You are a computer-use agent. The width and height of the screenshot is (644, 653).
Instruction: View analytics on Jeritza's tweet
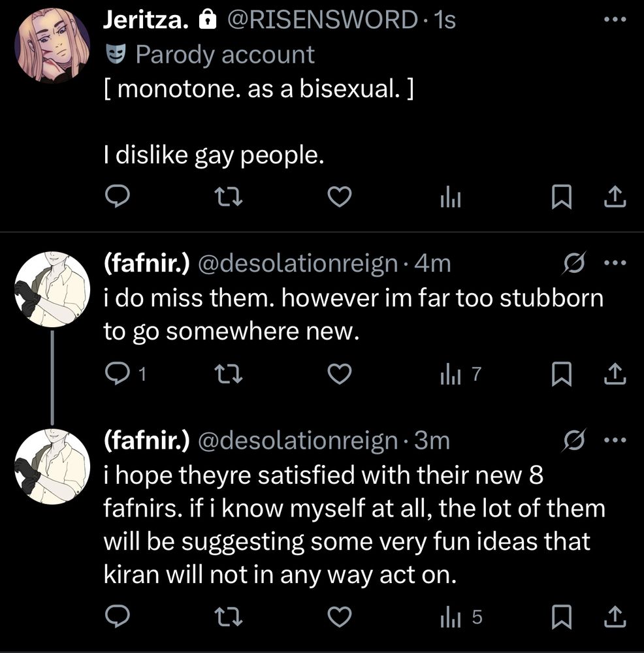pos(449,197)
